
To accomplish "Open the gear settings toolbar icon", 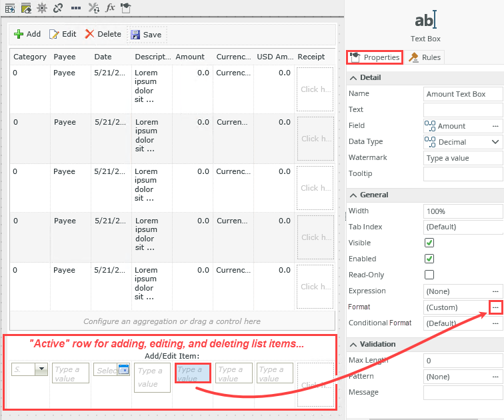I will point(42,8).
